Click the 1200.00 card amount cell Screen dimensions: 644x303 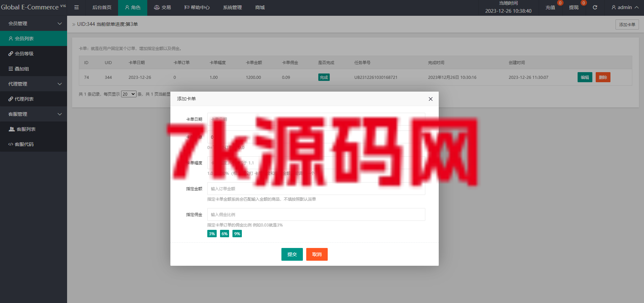253,77
